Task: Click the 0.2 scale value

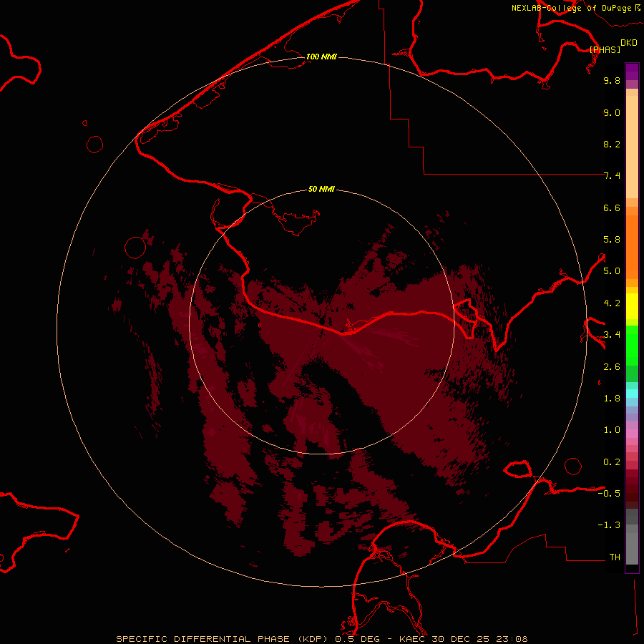Action: pos(612,462)
